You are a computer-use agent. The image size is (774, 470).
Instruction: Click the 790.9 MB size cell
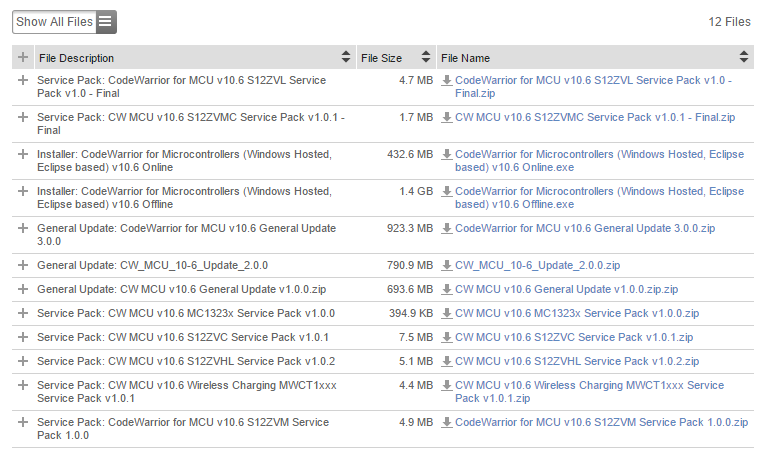click(x=410, y=265)
